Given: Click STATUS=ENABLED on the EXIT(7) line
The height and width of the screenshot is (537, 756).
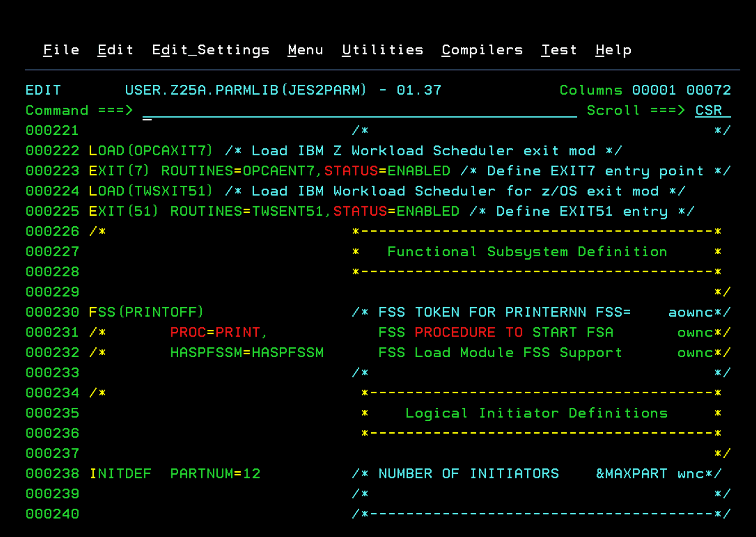Looking at the screenshot, I should [387, 171].
